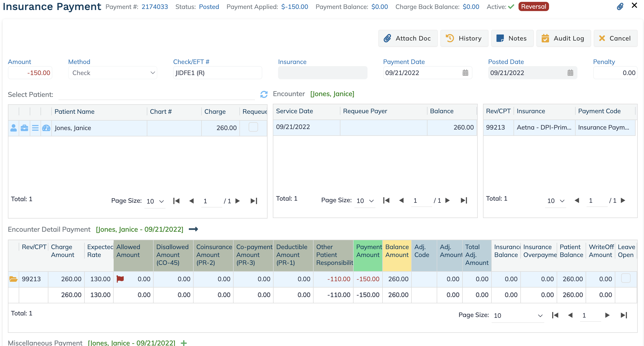Click the Notes button

tap(512, 38)
